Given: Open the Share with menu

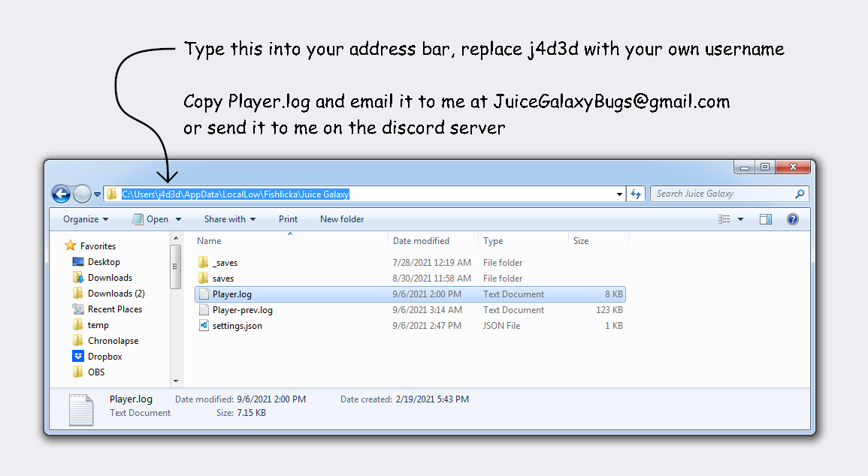Looking at the screenshot, I should pos(230,219).
